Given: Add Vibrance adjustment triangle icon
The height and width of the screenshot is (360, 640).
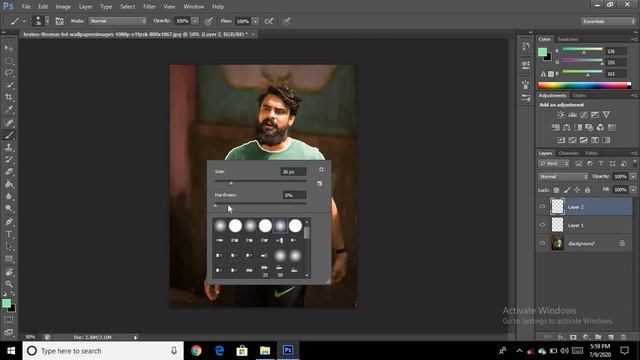Looking at the screenshot, I should [606, 115].
